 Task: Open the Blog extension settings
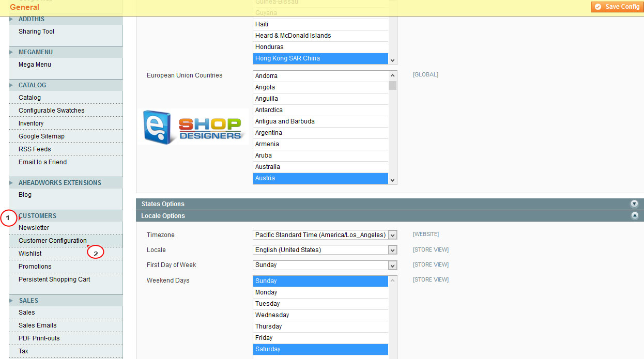point(25,195)
